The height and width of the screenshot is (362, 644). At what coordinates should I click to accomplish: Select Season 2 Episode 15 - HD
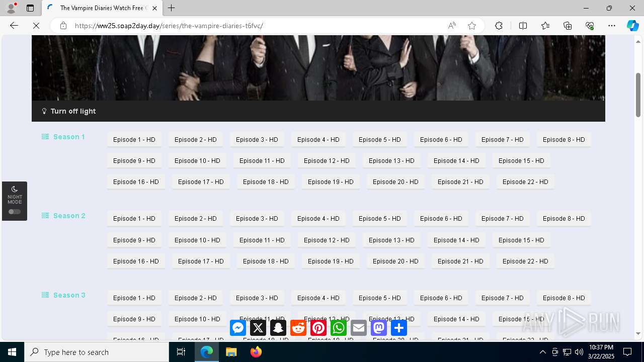coord(521,240)
